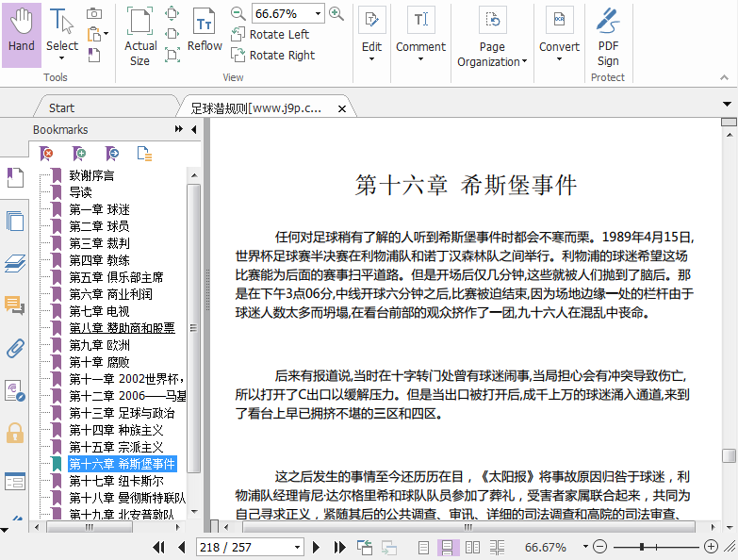The image size is (738, 560).
Task: Expand the Bookmarks panel with double-arrow
Action: [x=179, y=129]
